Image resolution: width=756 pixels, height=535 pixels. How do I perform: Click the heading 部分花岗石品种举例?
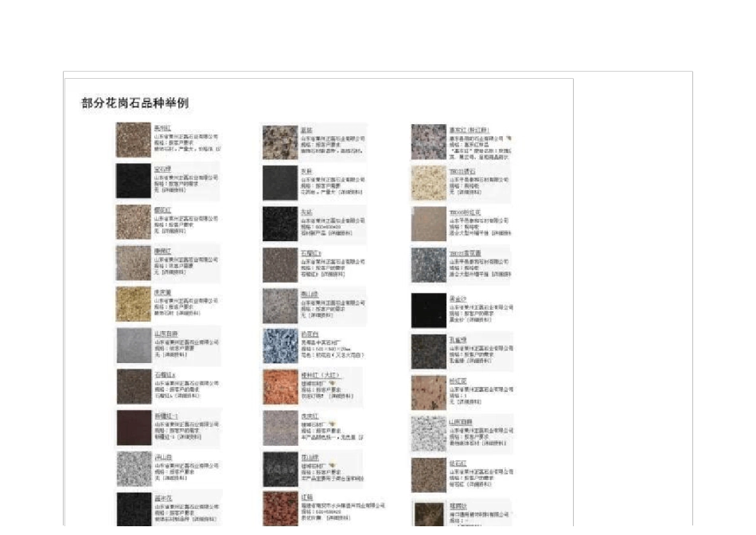click(x=135, y=103)
